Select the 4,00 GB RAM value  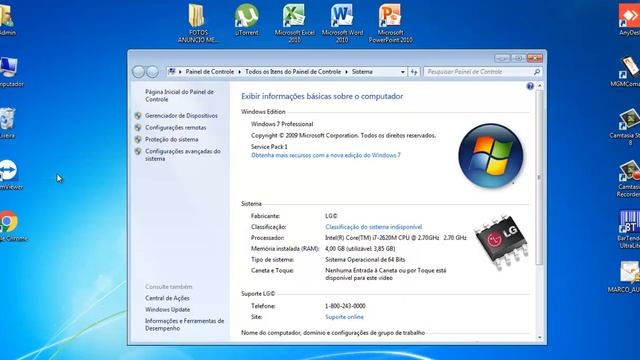point(360,248)
